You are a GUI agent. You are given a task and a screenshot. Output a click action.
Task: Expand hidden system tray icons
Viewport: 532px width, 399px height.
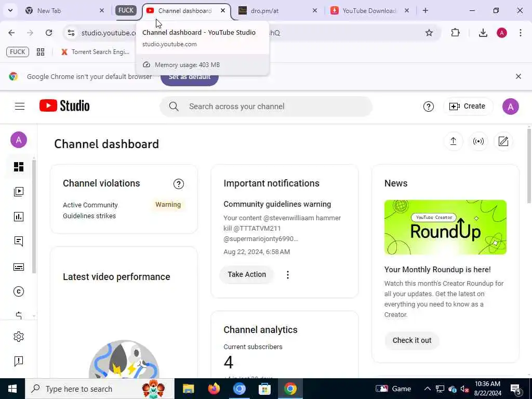tap(428, 389)
